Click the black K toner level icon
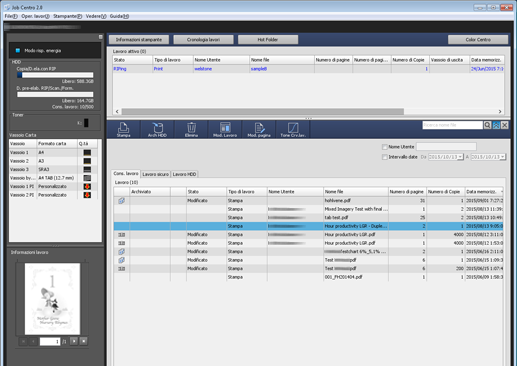 (86, 123)
